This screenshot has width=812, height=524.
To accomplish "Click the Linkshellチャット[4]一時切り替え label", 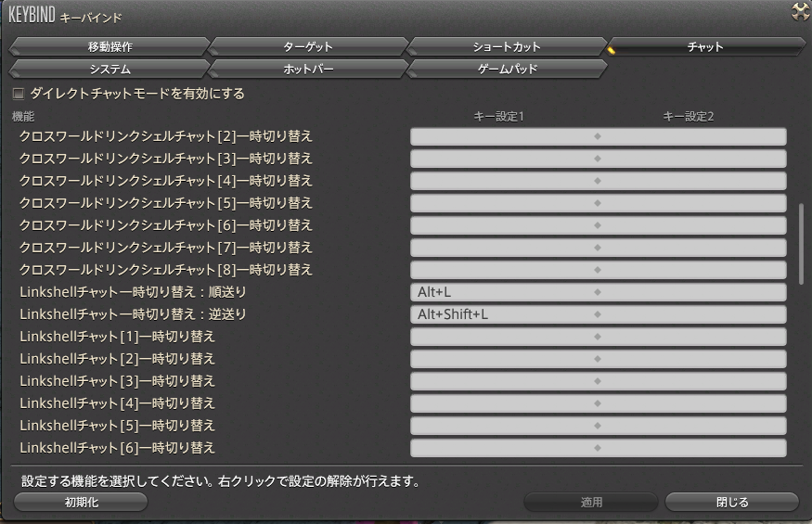I will point(117,403).
